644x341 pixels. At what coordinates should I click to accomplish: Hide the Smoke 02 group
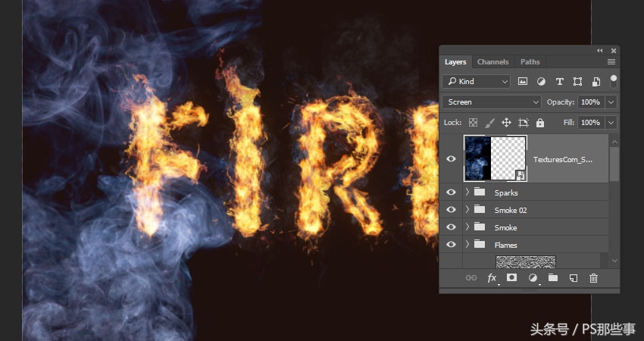tap(451, 210)
